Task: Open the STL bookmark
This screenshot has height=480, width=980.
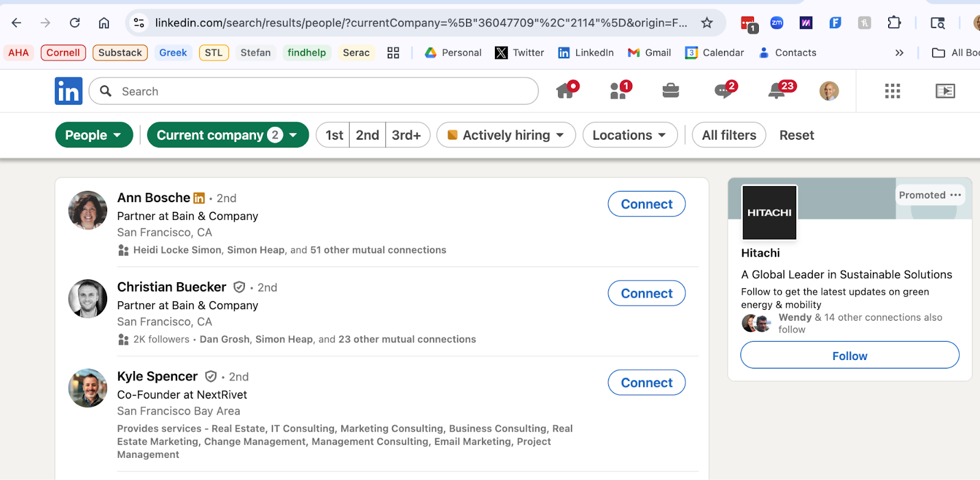Action: coord(214,53)
